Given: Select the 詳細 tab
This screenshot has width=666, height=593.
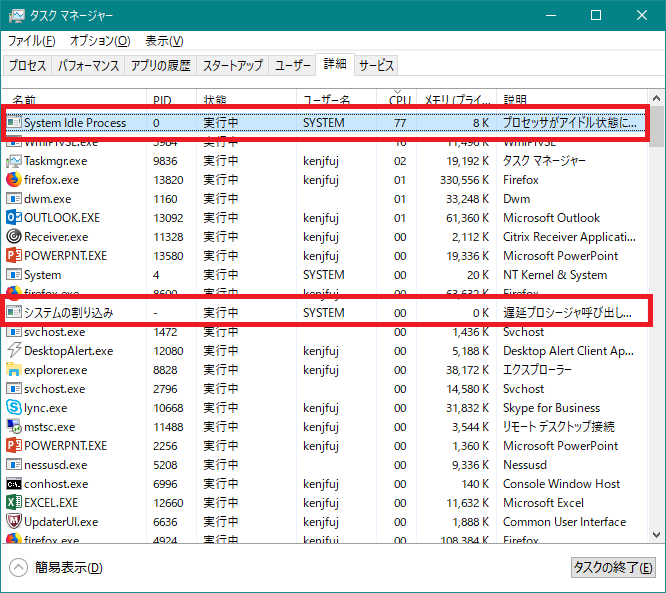Looking at the screenshot, I should click(x=335, y=64).
